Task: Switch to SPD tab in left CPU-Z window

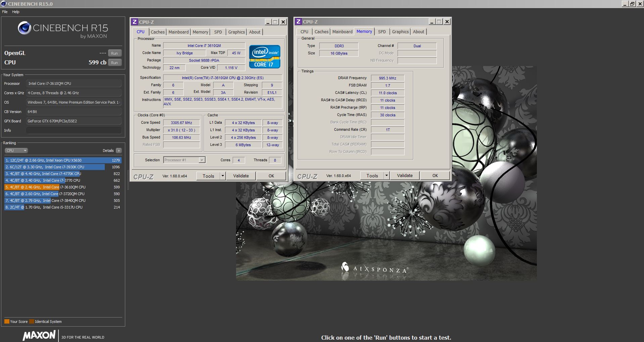Action: click(x=218, y=32)
